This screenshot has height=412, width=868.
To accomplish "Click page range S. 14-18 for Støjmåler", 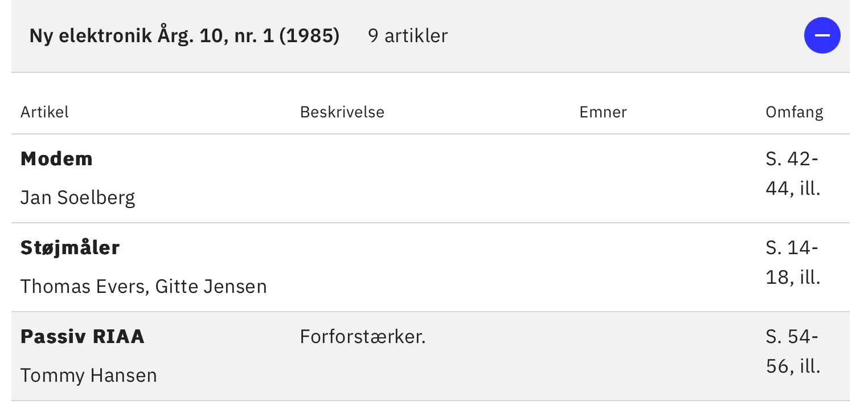I will coord(793,262).
